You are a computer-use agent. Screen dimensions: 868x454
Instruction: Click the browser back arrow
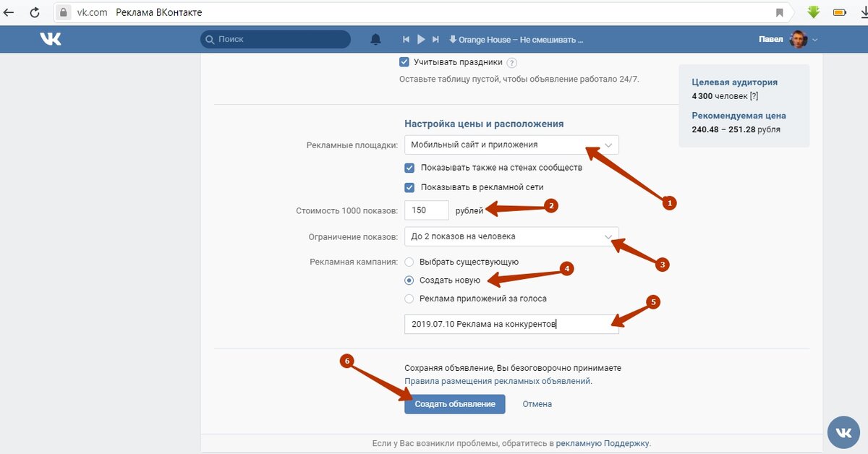pos(10,12)
